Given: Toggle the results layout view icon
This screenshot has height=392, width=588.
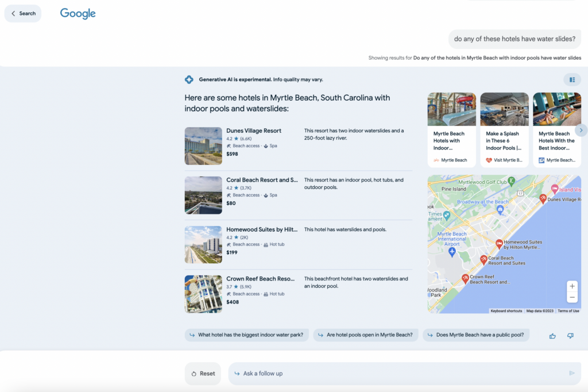Looking at the screenshot, I should click(572, 80).
